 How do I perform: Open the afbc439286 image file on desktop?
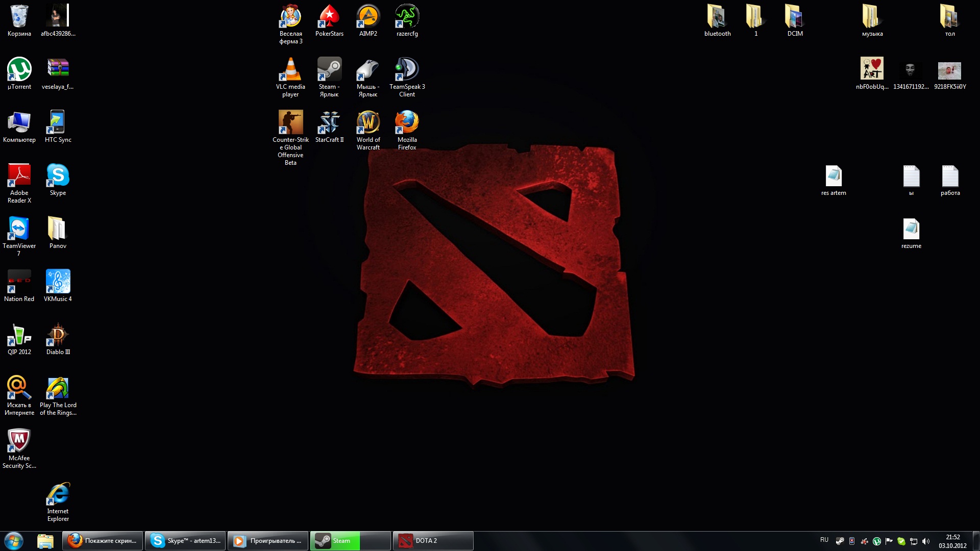(x=58, y=20)
